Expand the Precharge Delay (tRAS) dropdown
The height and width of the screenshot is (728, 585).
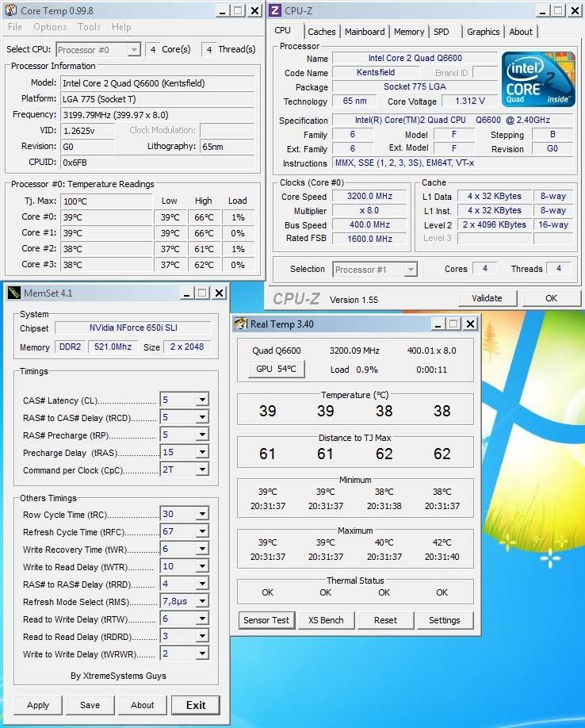coord(202,452)
